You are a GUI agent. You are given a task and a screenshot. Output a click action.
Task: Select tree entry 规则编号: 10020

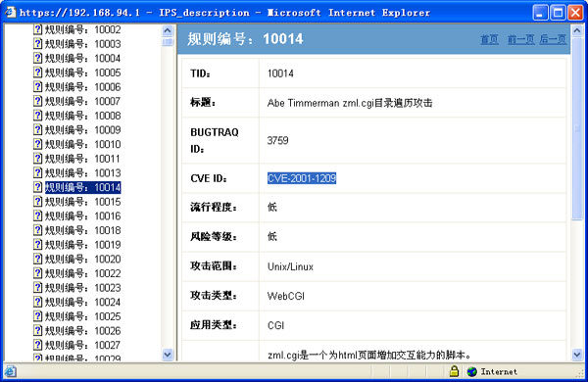click(x=83, y=259)
